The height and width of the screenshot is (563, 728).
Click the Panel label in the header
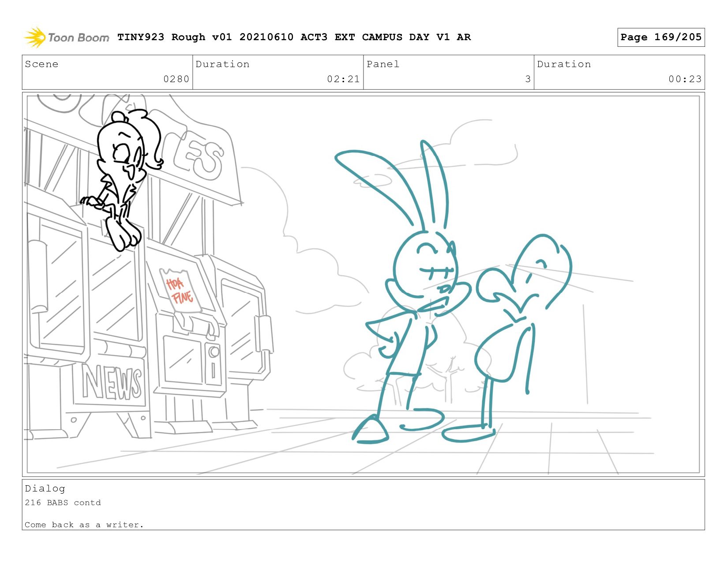point(383,64)
